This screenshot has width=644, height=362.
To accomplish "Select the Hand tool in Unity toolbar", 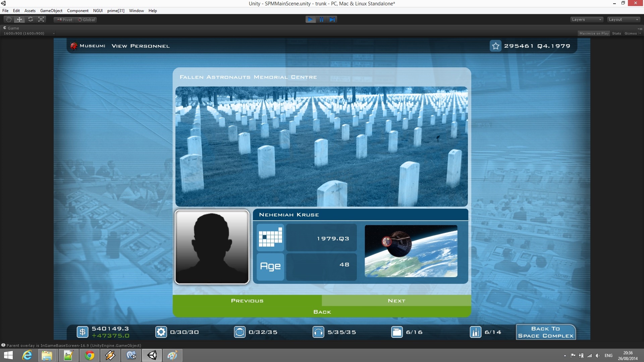I will (x=9, y=19).
